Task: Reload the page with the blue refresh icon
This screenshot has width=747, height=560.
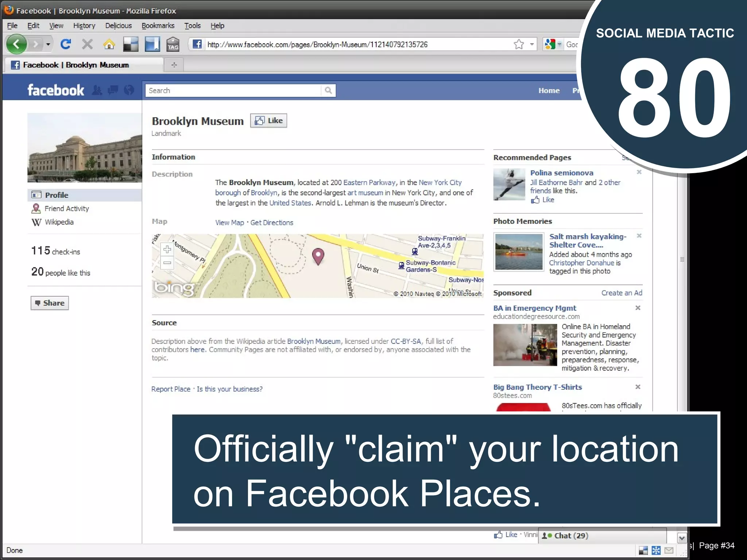Action: [x=66, y=44]
